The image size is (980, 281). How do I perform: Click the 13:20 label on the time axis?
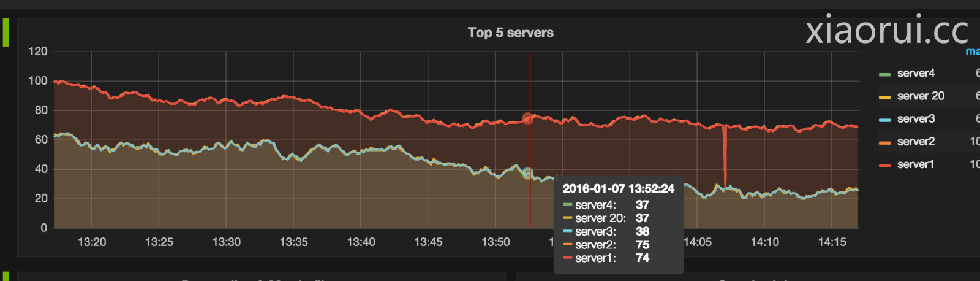[x=92, y=242]
